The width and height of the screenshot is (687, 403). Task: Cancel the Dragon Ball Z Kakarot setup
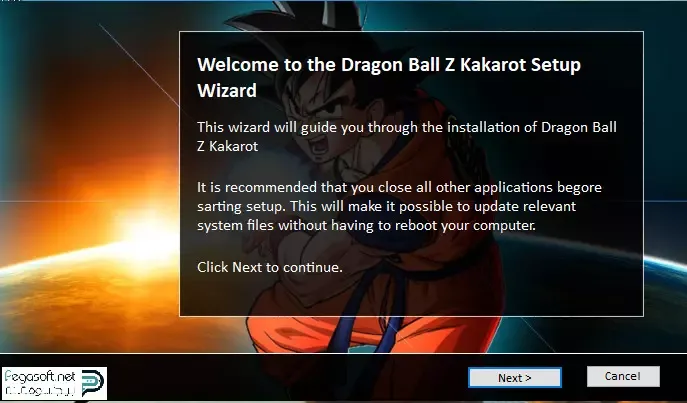click(x=623, y=376)
